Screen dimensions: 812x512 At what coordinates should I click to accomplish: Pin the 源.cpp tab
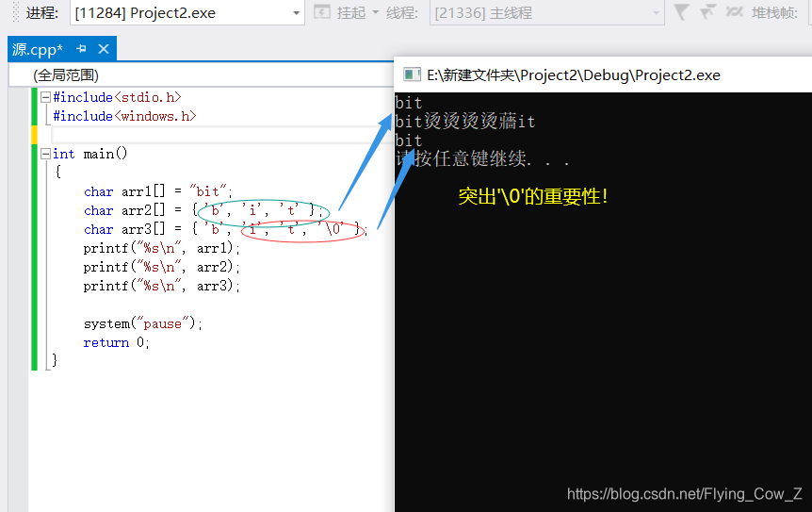[x=81, y=49]
